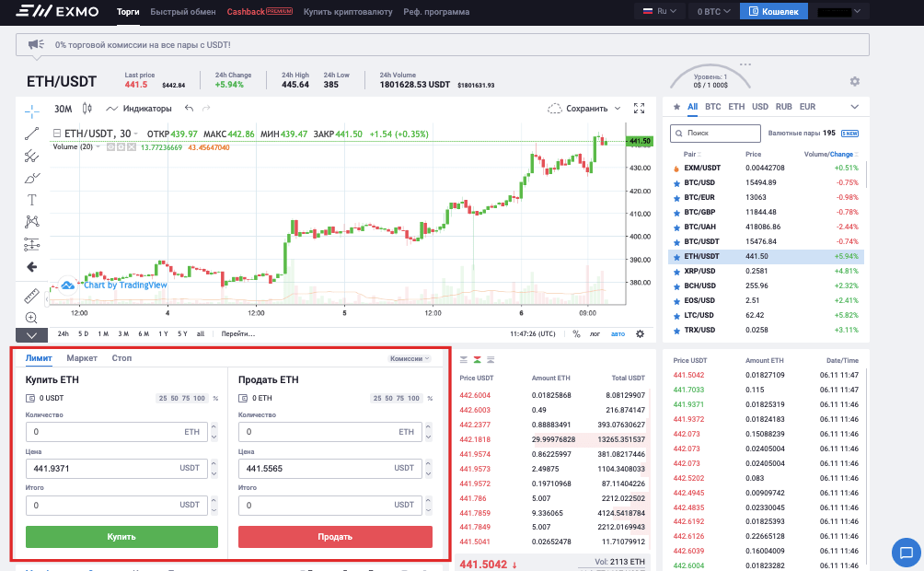Toggle percent scale on chart
The width and height of the screenshot is (924, 571).
[576, 334]
